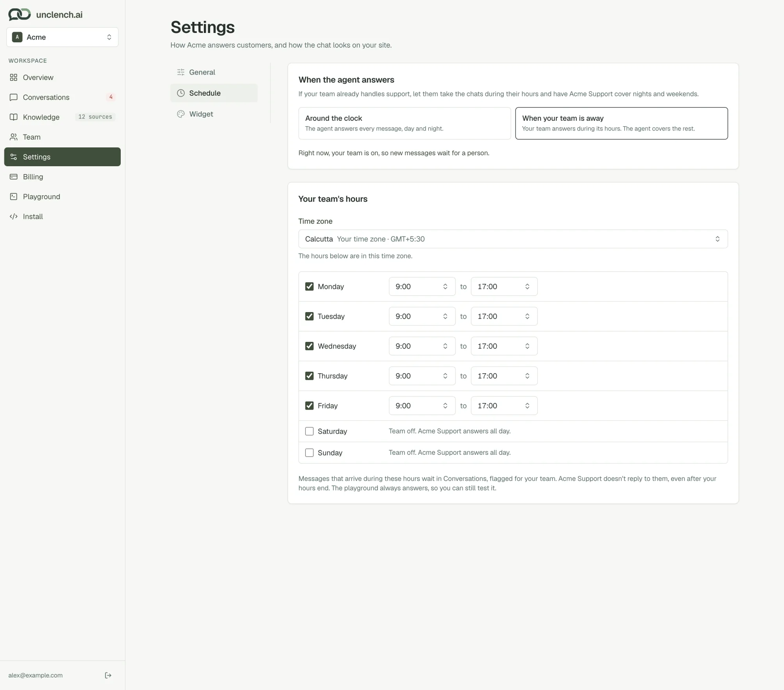Click the Settings page heading
784x690 pixels.
tap(203, 27)
